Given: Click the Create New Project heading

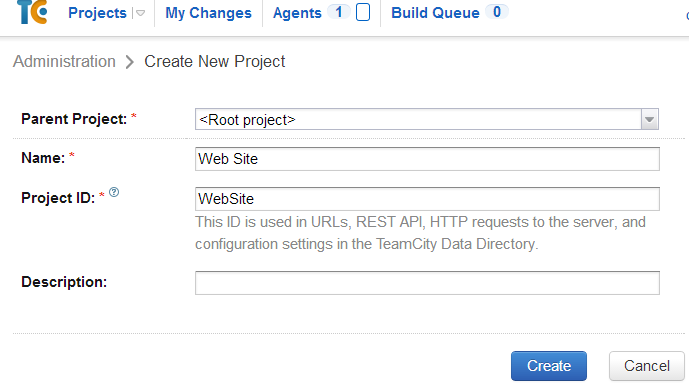Looking at the screenshot, I should pos(215,62).
